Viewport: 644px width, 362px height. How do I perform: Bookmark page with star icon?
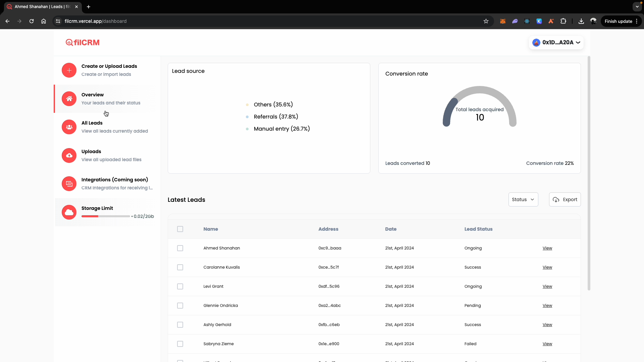click(x=486, y=21)
